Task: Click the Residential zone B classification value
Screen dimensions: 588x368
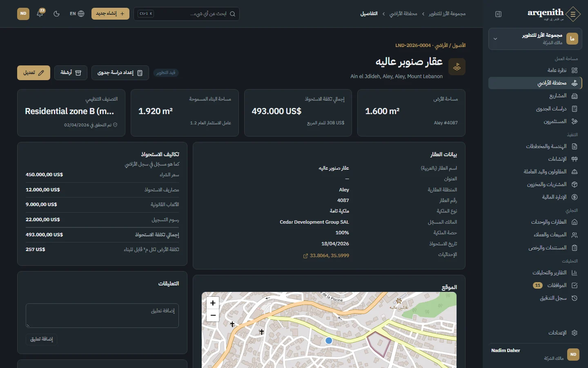Action: point(69,111)
